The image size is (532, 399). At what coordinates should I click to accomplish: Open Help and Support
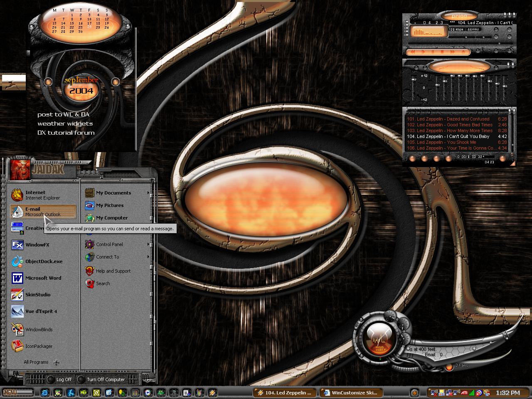[x=113, y=271]
